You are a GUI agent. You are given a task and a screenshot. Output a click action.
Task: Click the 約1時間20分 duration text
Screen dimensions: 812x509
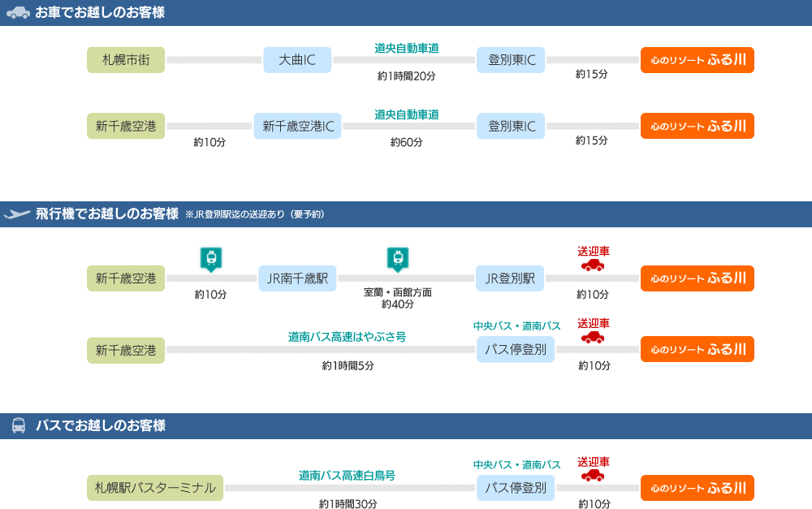pyautogui.click(x=407, y=76)
